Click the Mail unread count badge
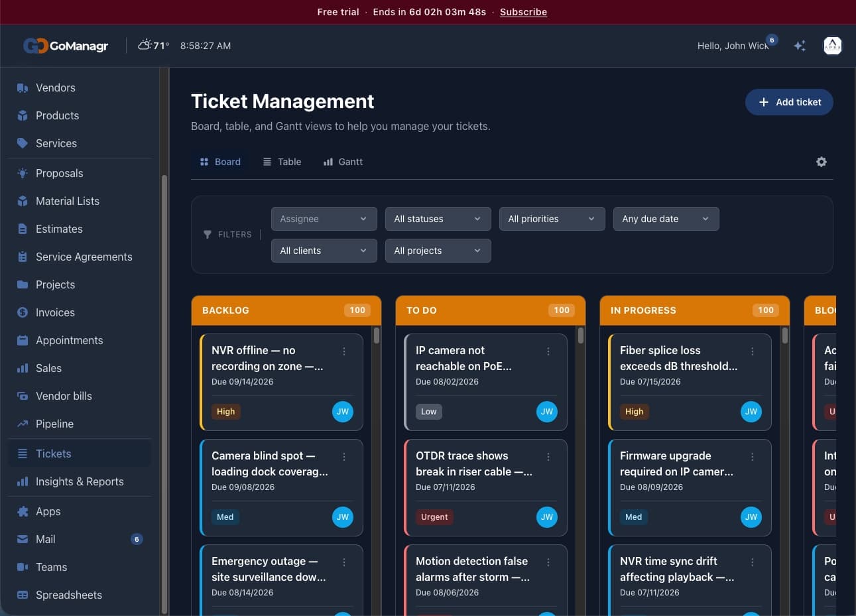 137,539
